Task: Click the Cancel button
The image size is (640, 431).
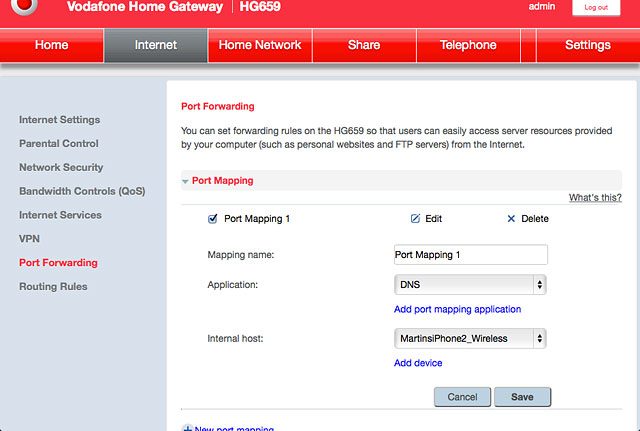Action: [x=462, y=397]
